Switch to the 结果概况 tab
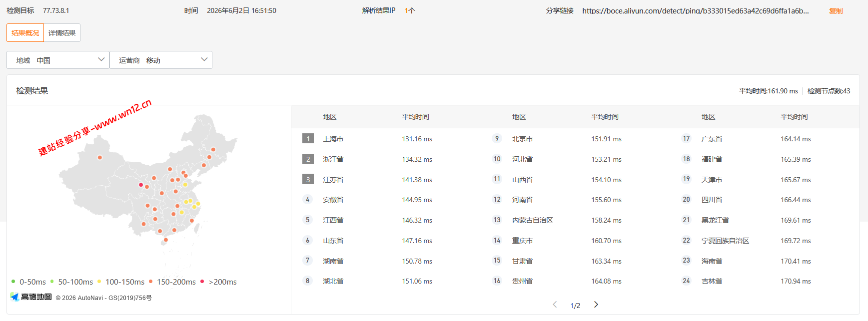Screen dimensions: 868x321 pyautogui.click(x=25, y=33)
